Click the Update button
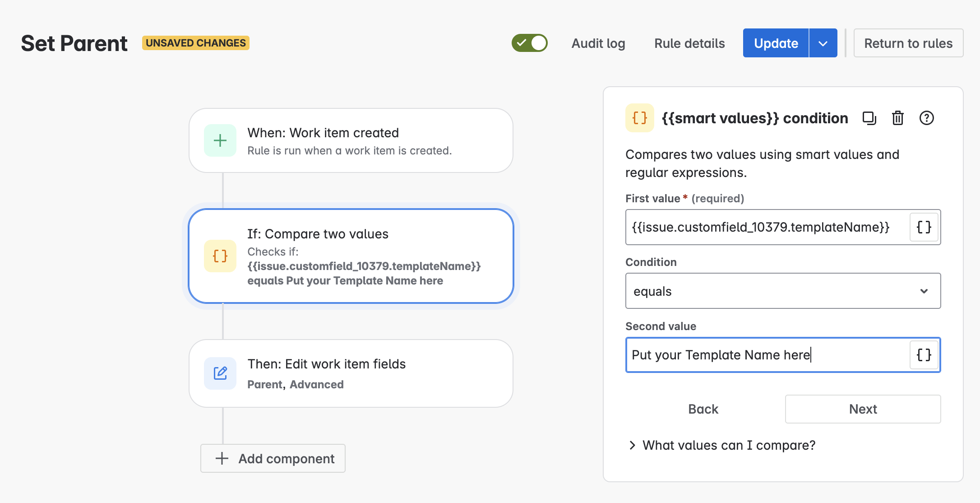This screenshot has width=980, height=503. (x=776, y=43)
